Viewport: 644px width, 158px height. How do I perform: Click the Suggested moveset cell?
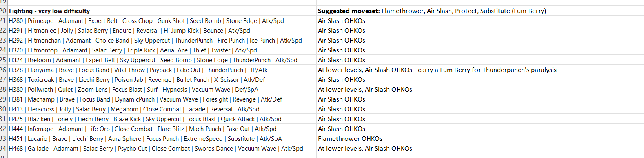pyautogui.click(x=480, y=11)
